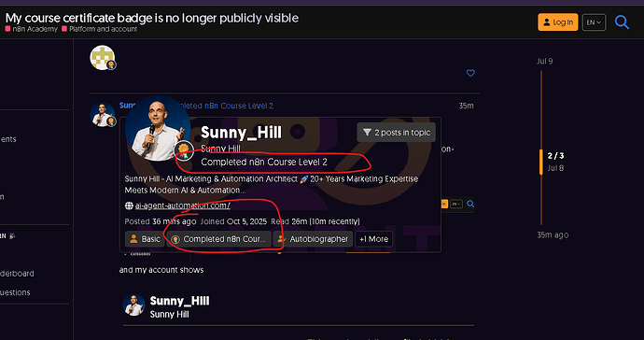Click the funnel icon in posts filter button
The image size is (644, 340).
(x=367, y=133)
